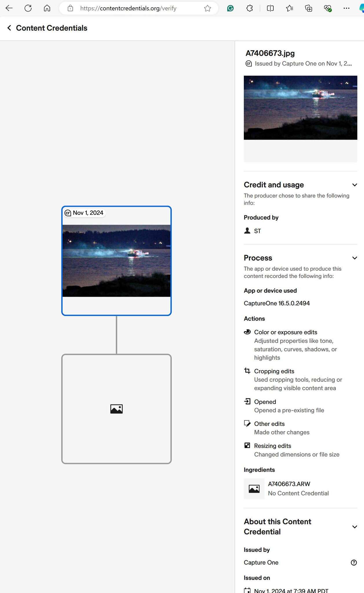Click the Content Credentials header title
Image resolution: width=364 pixels, height=593 pixels.
(52, 28)
